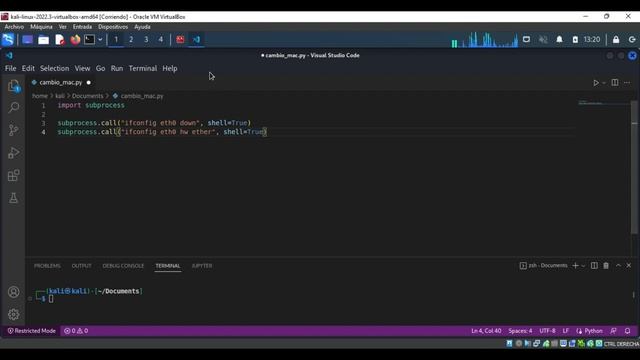The width and height of the screenshot is (640, 360).
Task: Open the Extensions view
Action: pyautogui.click(x=13, y=176)
